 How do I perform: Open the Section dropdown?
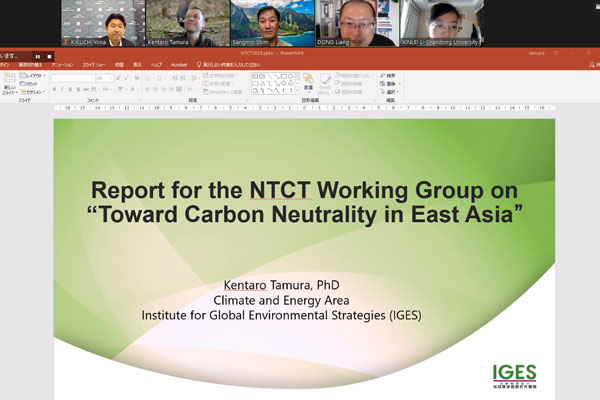pos(33,92)
